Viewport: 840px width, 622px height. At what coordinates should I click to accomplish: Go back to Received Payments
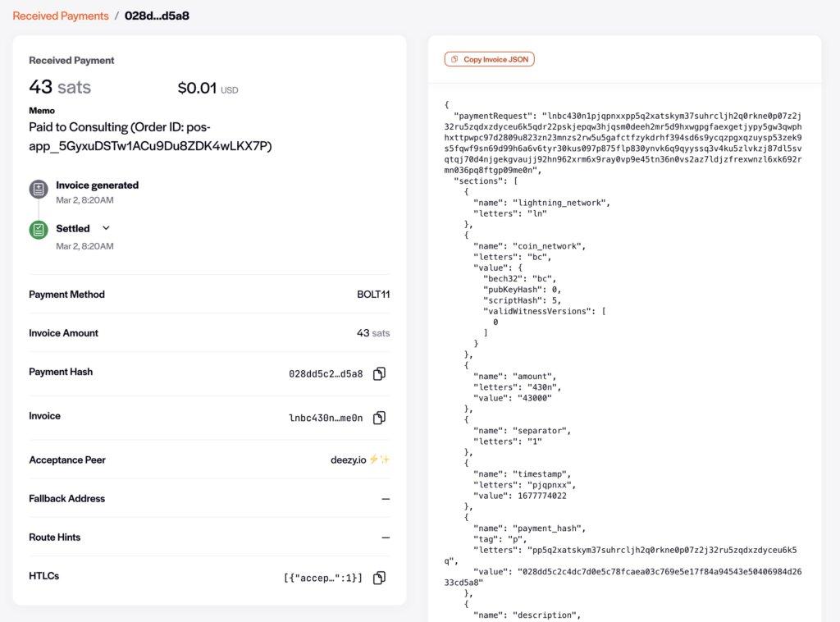61,16
